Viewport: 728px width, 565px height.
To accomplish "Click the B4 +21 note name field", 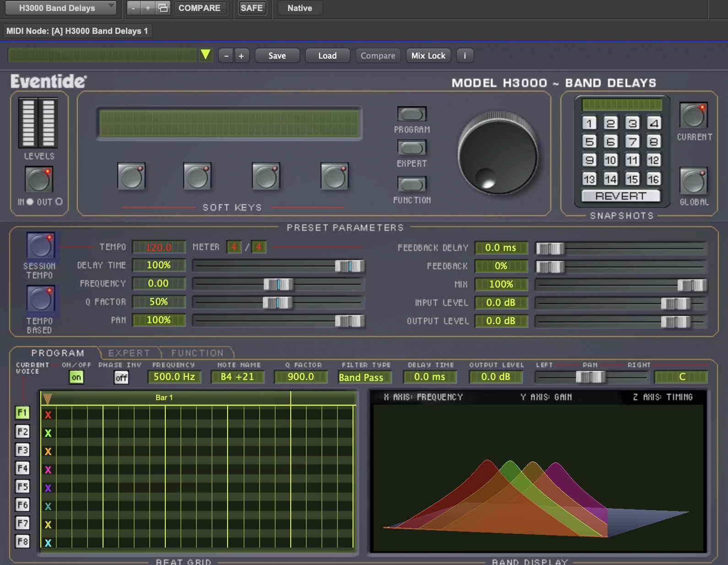I will tap(237, 377).
